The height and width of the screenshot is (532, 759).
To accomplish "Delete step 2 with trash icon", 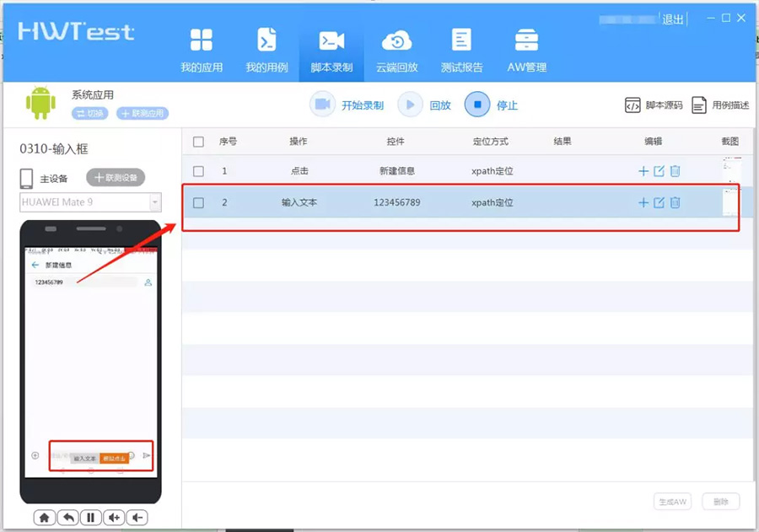I will coord(675,202).
